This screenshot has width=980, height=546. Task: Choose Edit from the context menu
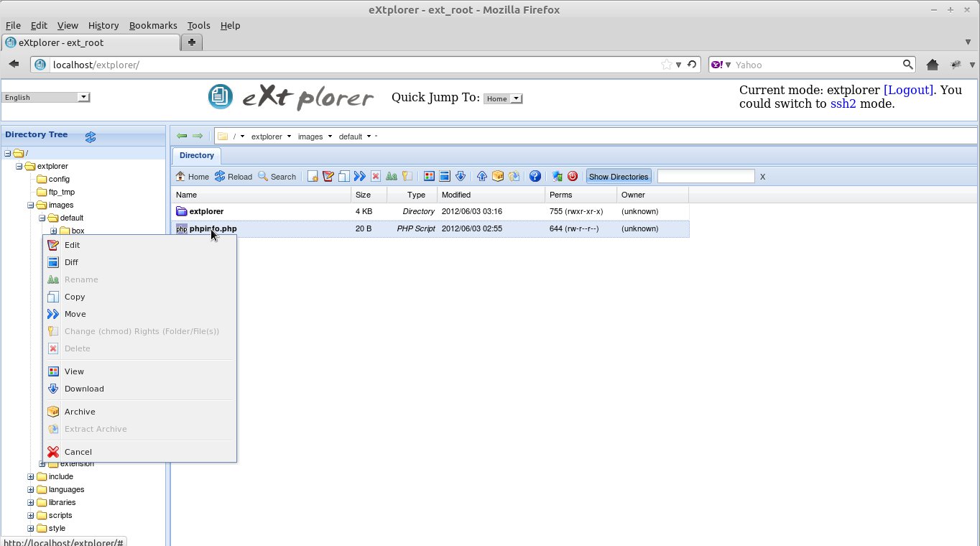click(139, 245)
